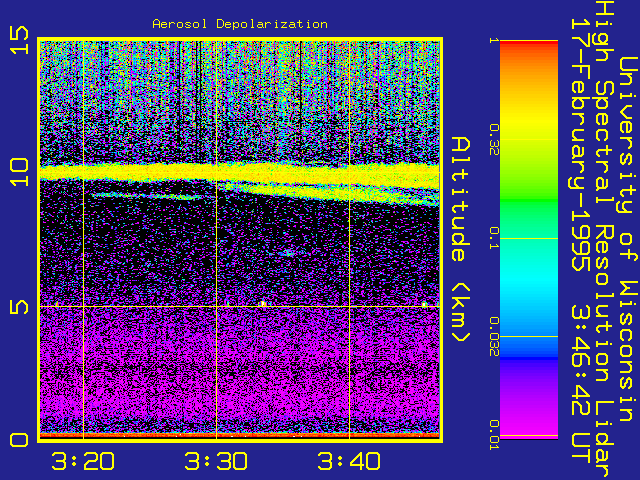The height and width of the screenshot is (480, 640).
Task: Click the date '17-February-1995' text
Action: 580,145
